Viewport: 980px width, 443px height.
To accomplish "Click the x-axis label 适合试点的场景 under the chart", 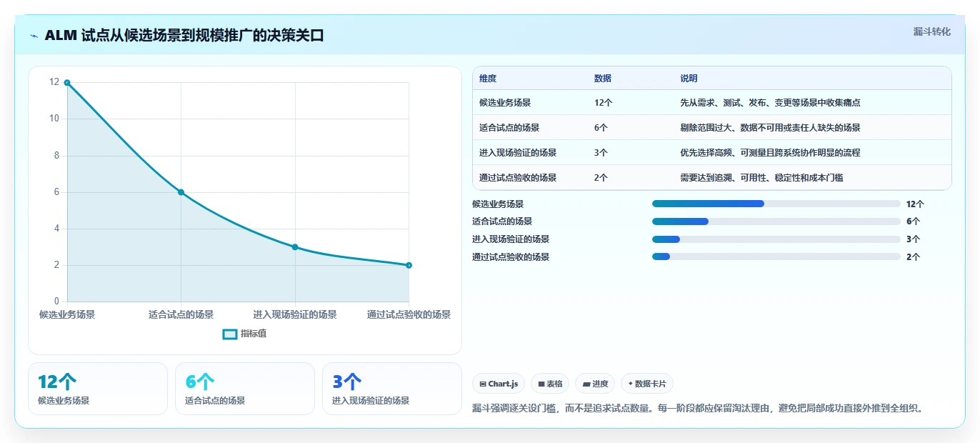I will pos(181,314).
